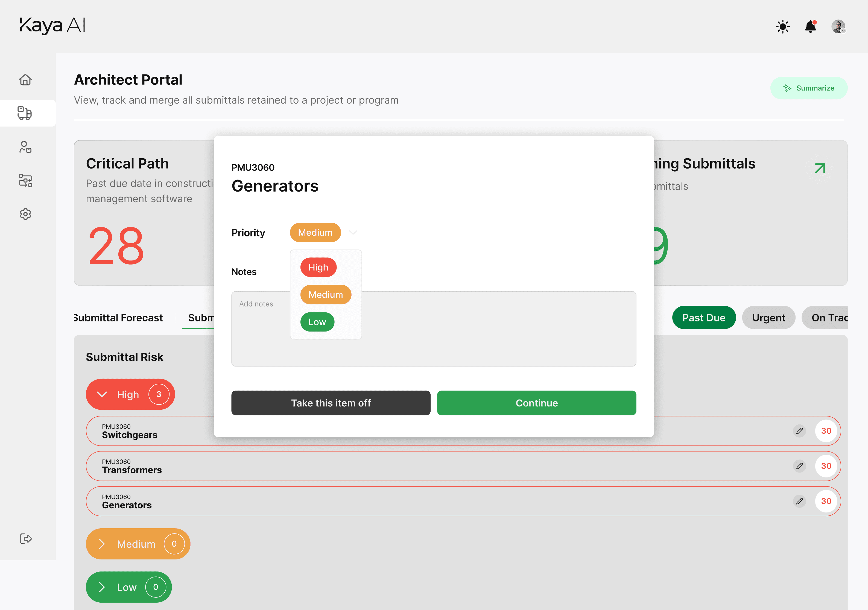This screenshot has width=868, height=610.
Task: Switch to Submittal Forecast tab
Action: click(x=118, y=318)
